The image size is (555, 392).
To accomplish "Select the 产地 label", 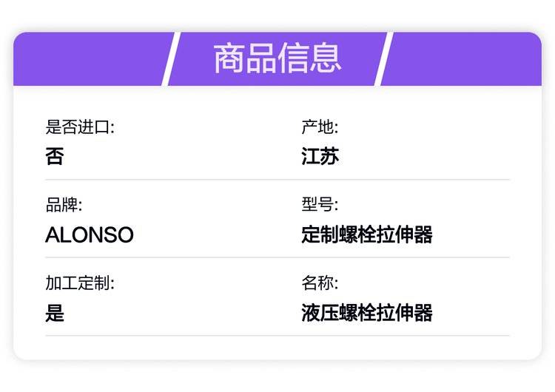I will point(320,127).
